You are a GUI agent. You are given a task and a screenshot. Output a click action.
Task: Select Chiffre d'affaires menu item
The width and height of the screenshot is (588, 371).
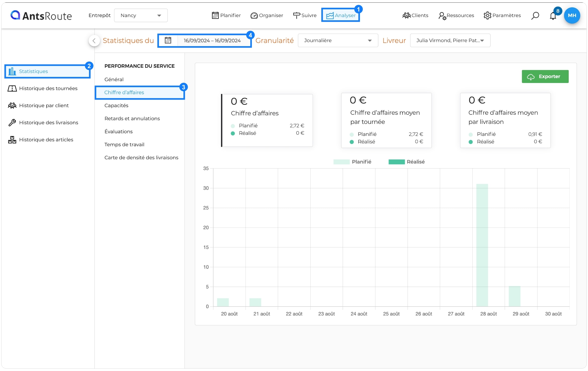140,93
